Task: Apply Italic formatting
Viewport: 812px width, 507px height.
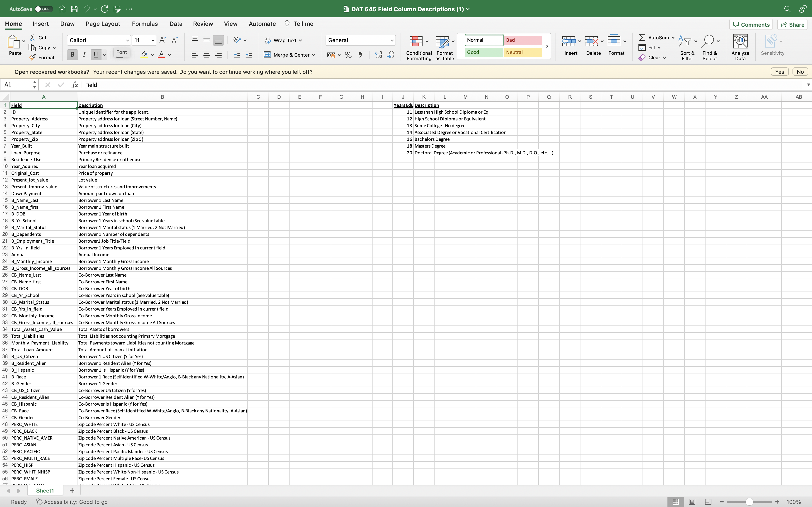Action: (84, 54)
